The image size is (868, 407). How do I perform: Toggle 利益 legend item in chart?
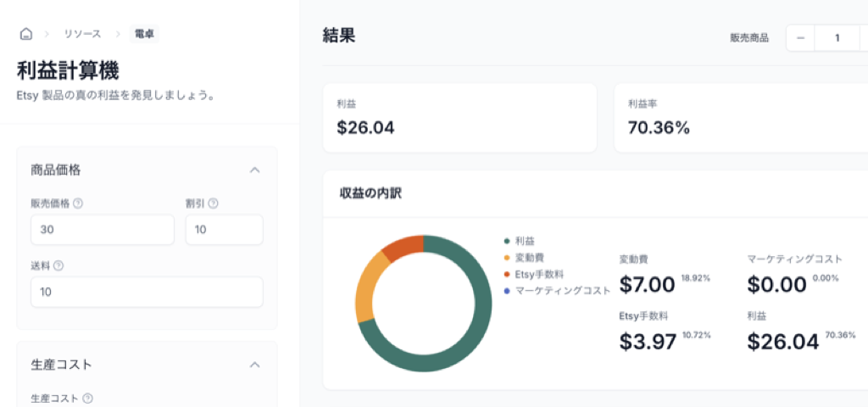click(524, 241)
